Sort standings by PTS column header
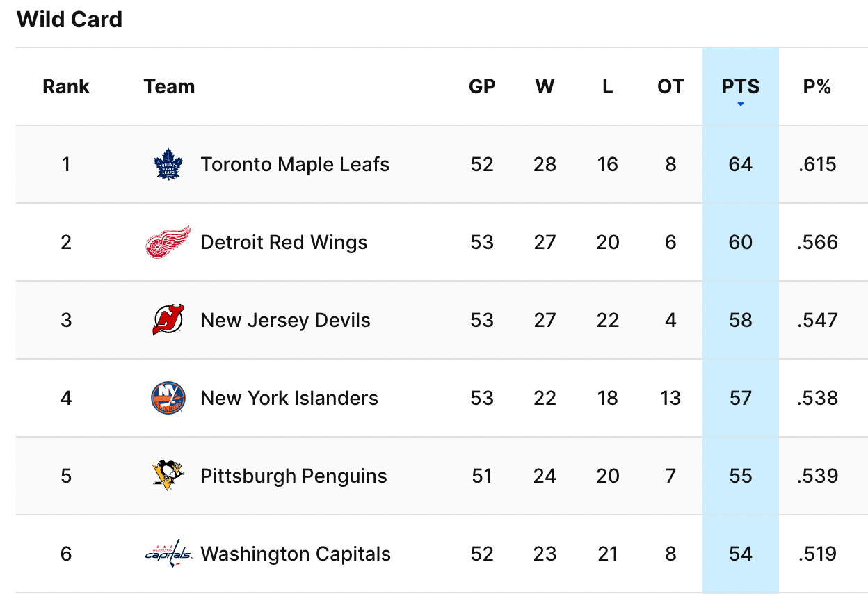The width and height of the screenshot is (868, 594). pyautogui.click(x=741, y=87)
